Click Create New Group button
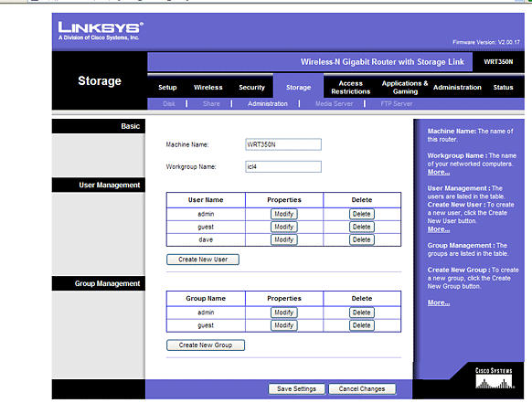This screenshot has height=403, width=532. coord(206,345)
